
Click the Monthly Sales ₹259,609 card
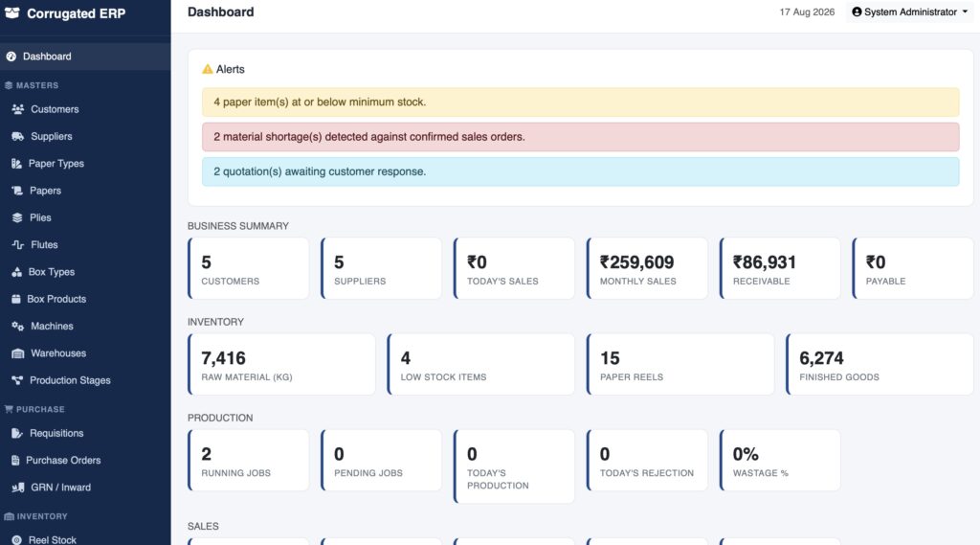coord(648,268)
